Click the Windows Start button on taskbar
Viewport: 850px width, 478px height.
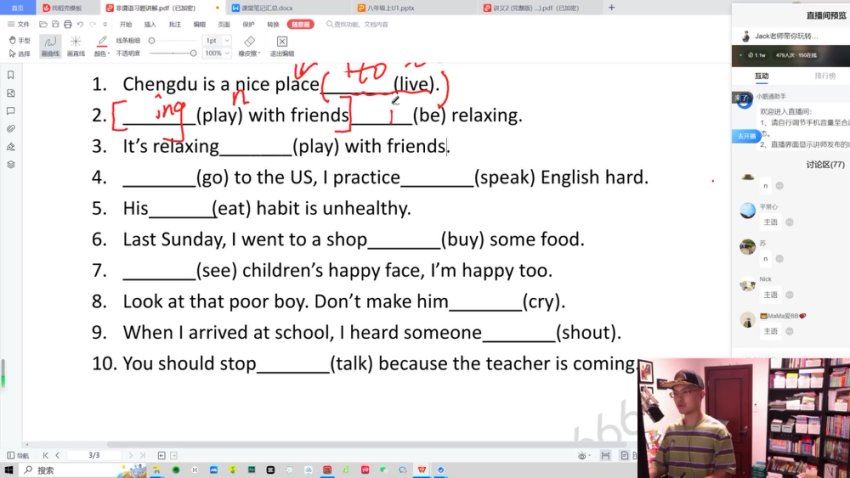[x=8, y=470]
